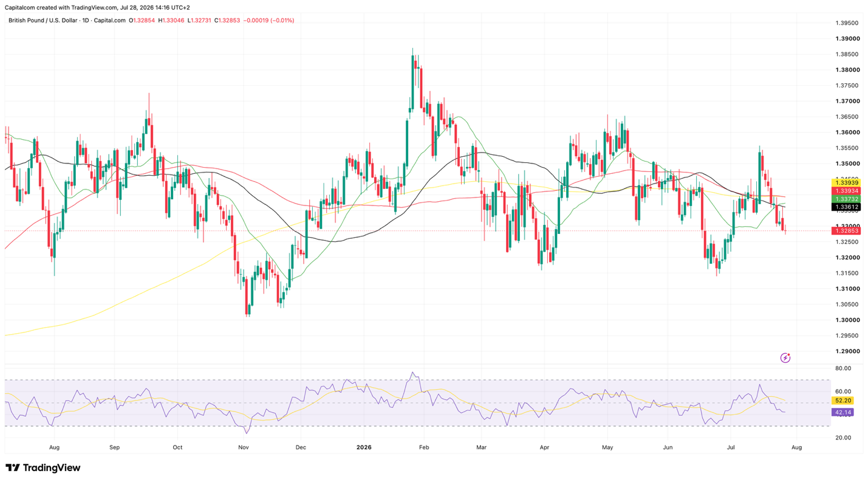Click the 1.35500 price axis label
This screenshot has height=482, width=868.
click(847, 148)
